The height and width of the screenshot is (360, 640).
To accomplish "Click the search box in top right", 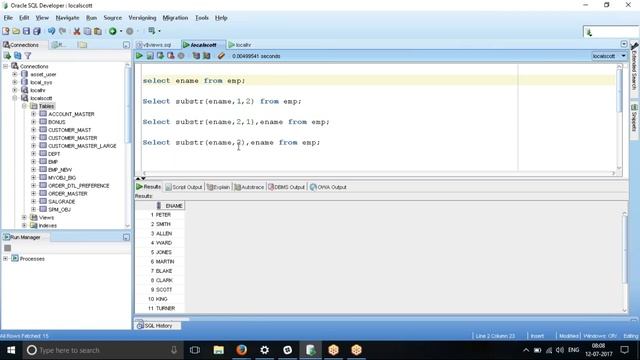I will [611, 32].
